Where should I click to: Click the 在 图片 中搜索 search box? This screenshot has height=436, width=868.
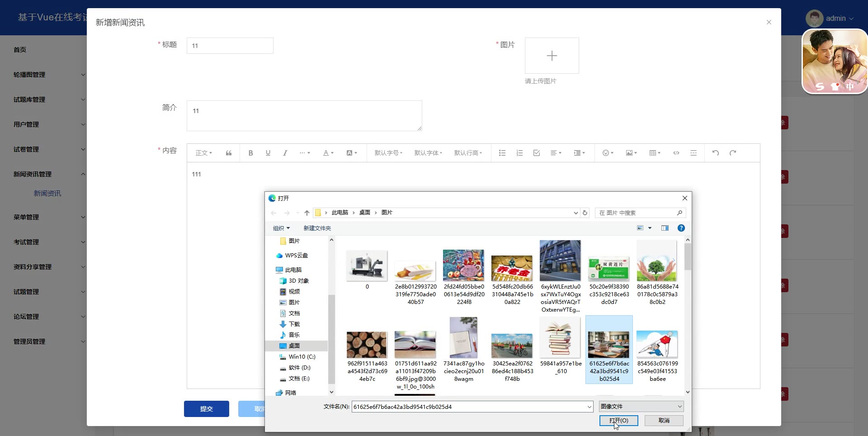click(640, 213)
